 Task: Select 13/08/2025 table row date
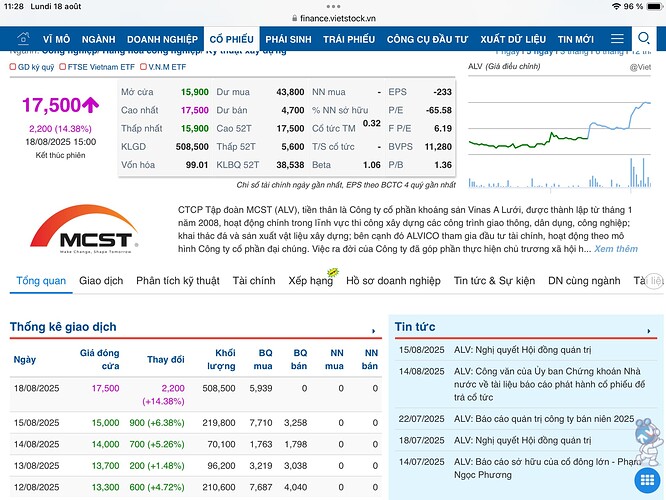click(37, 466)
